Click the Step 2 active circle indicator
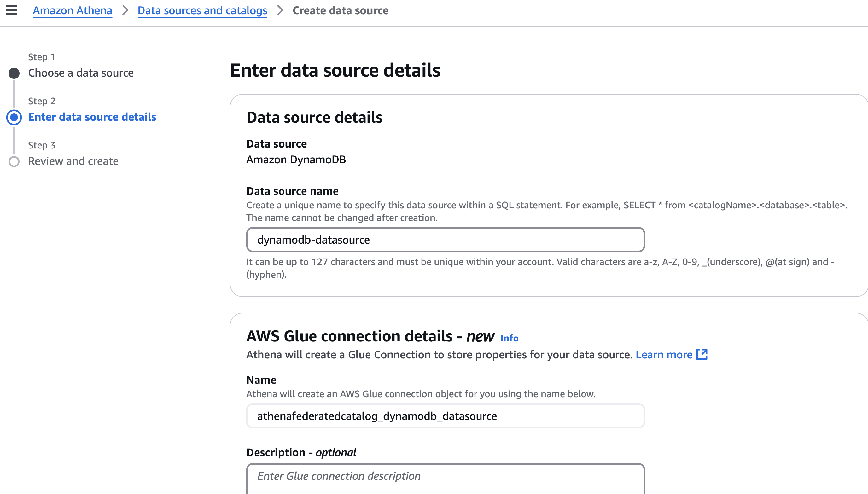This screenshot has width=868, height=494. coord(14,117)
